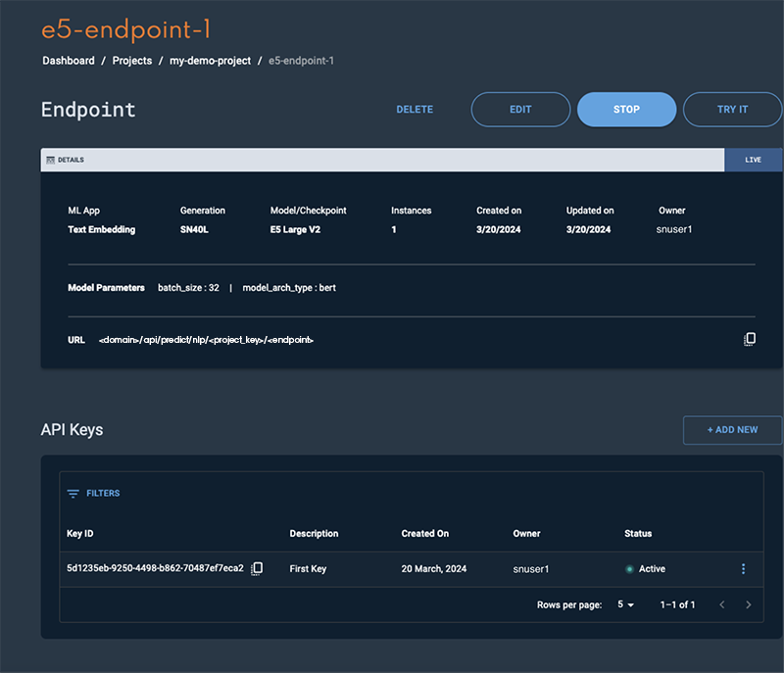The image size is (784, 673).
Task: Open the rows per page dropdown
Action: [624, 604]
